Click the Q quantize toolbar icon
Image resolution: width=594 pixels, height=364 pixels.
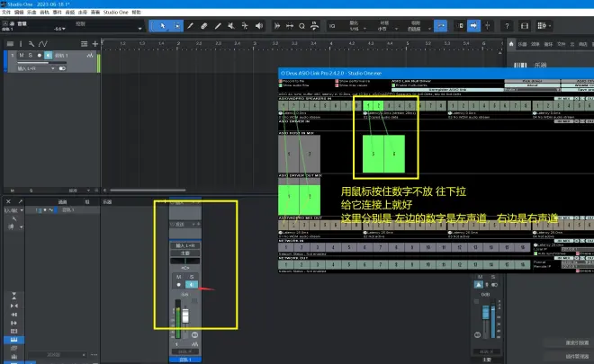pos(301,26)
